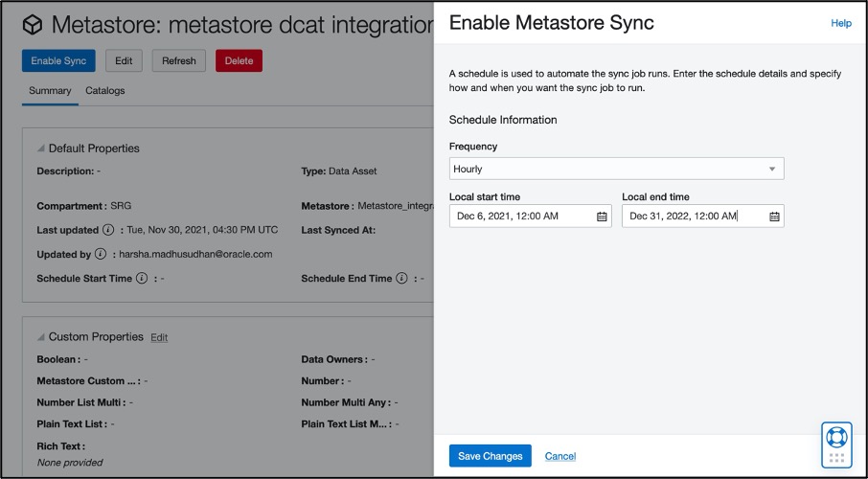Click the Enable Sync button
Viewport: 868px width, 479px height.
point(58,61)
